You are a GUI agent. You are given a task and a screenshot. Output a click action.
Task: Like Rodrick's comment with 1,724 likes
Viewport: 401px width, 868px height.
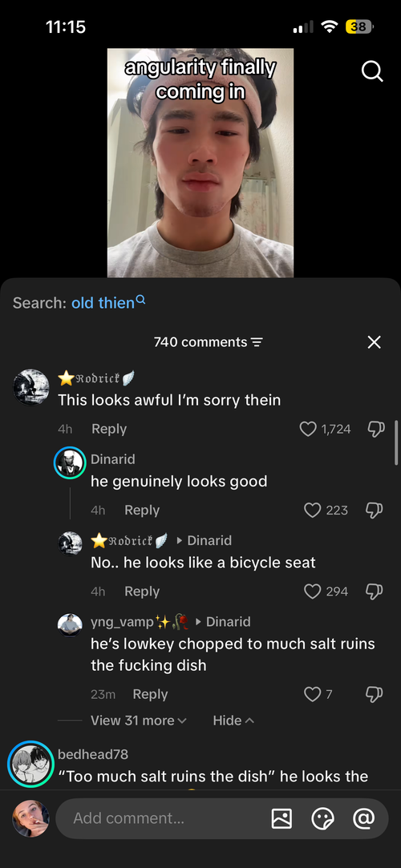pyautogui.click(x=307, y=429)
